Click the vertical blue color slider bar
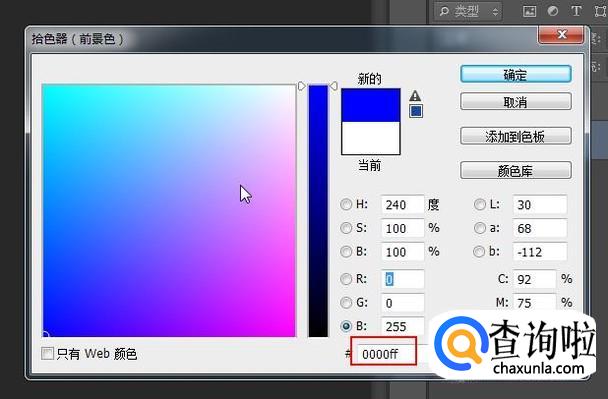 318,211
